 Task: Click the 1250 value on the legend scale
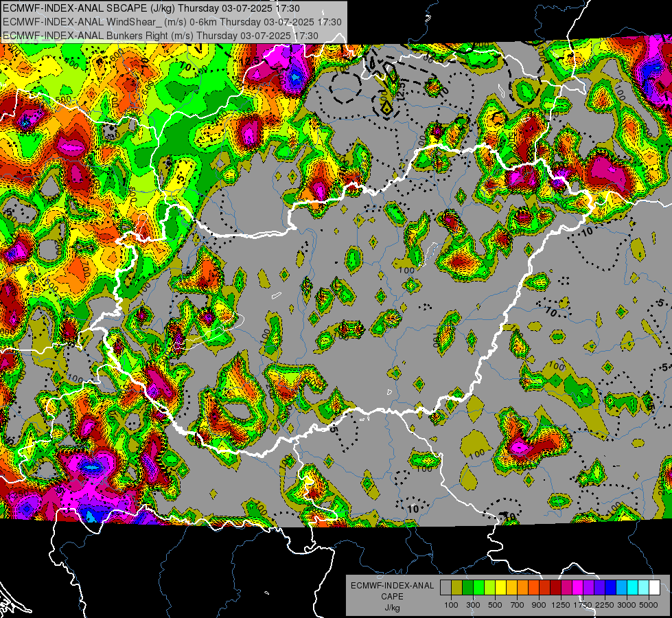click(x=561, y=605)
